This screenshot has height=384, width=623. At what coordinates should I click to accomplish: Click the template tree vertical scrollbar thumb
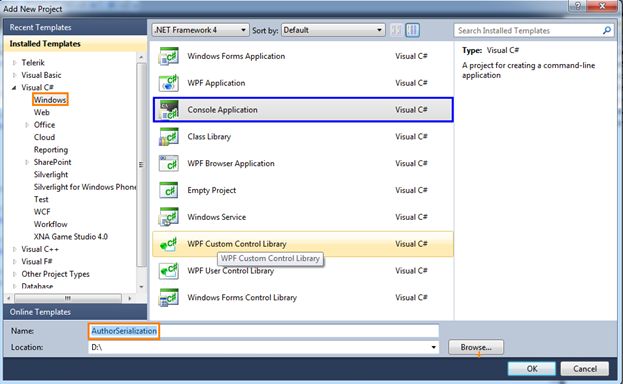[141, 165]
